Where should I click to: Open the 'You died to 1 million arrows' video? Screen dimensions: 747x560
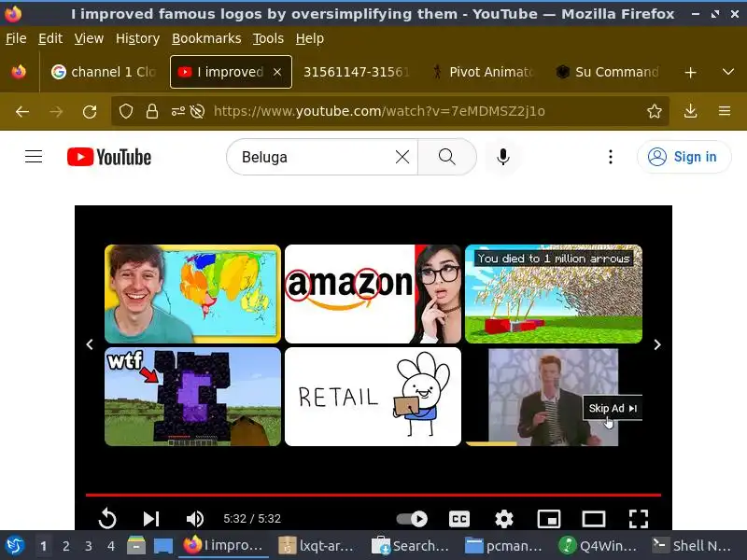point(554,294)
